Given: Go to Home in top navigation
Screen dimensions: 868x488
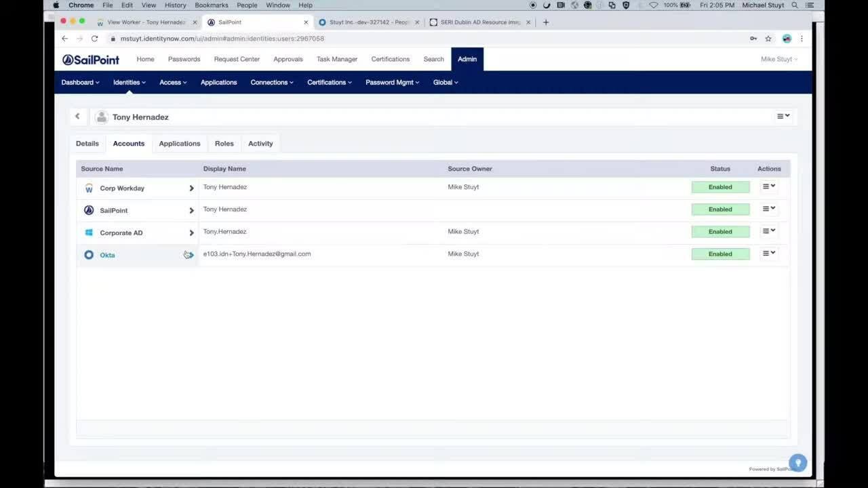Looking at the screenshot, I should (x=145, y=59).
